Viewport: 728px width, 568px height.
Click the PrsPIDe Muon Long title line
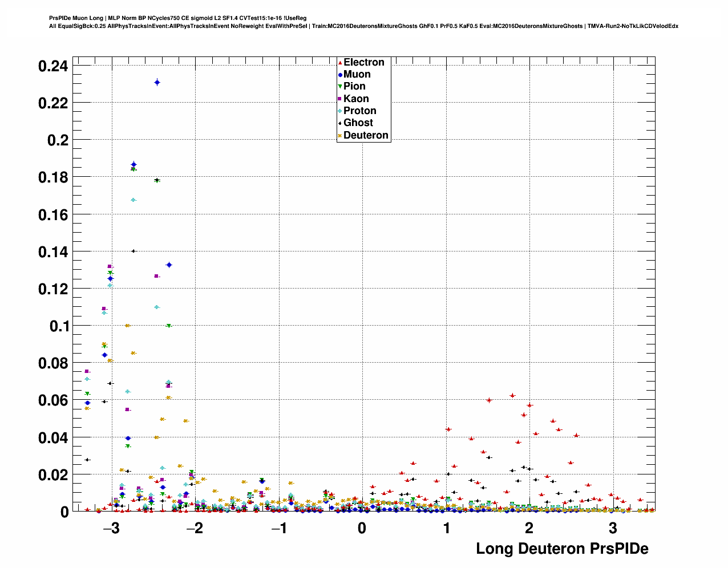coord(178,18)
